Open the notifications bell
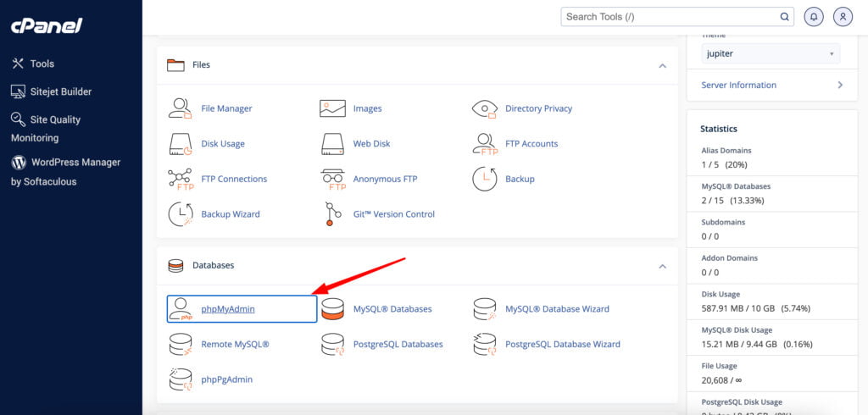868x415 pixels. tap(814, 17)
